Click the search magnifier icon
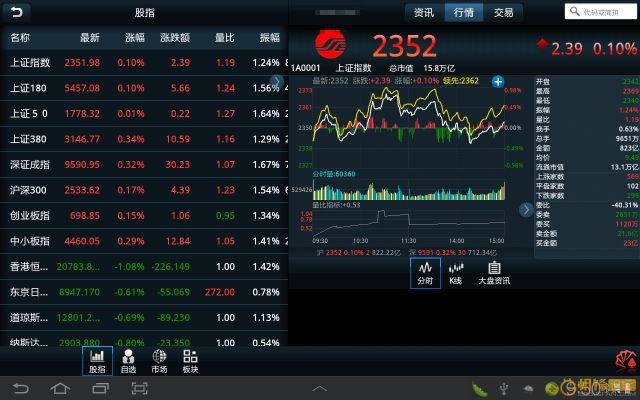Screen dimensions: 640x400 (x=575, y=11)
